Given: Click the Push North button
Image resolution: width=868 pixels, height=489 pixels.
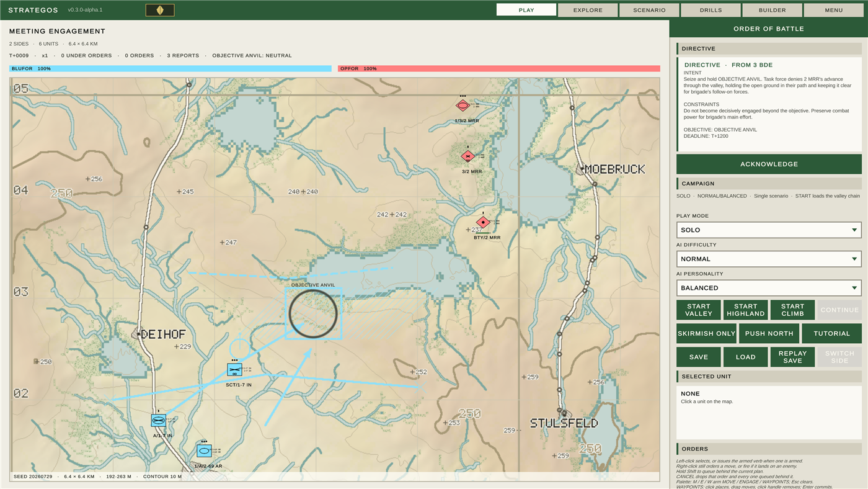Looking at the screenshot, I should pos(769,333).
